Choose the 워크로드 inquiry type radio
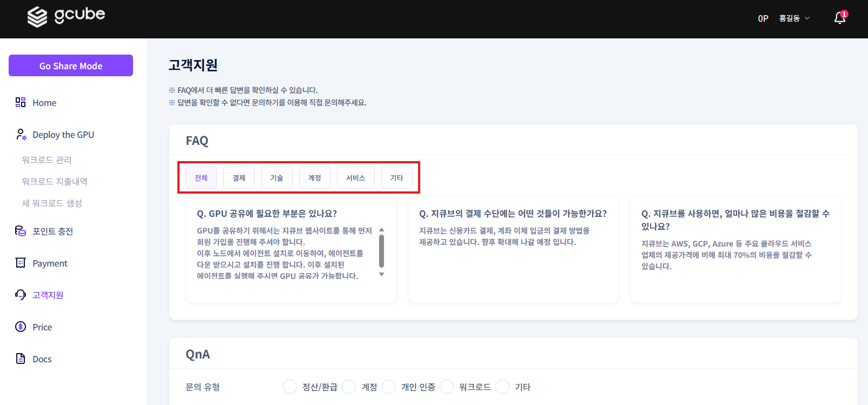This screenshot has height=405, width=868. 447,387
